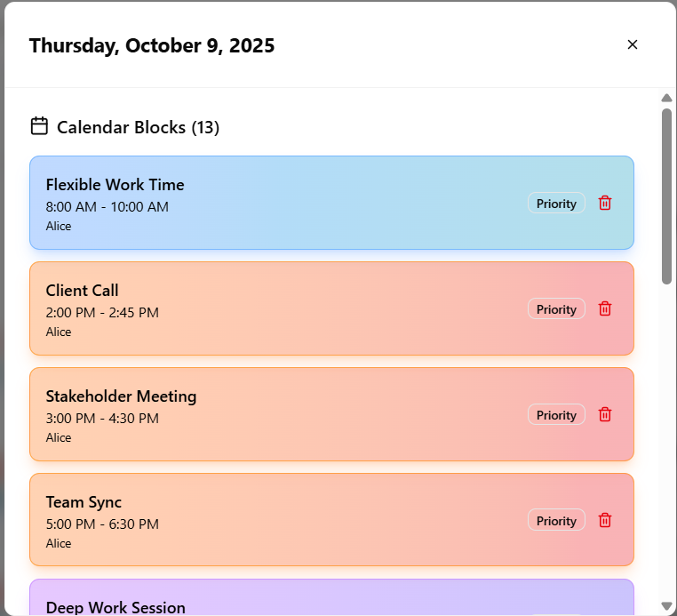Toggle Priority on Stakeholder Meeting
Screen dimensions: 677x616
pos(556,415)
